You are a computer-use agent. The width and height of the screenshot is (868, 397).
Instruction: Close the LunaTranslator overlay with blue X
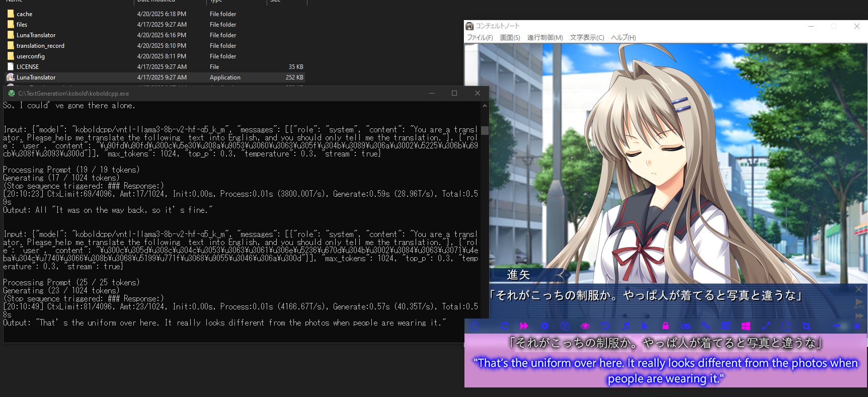point(857,326)
